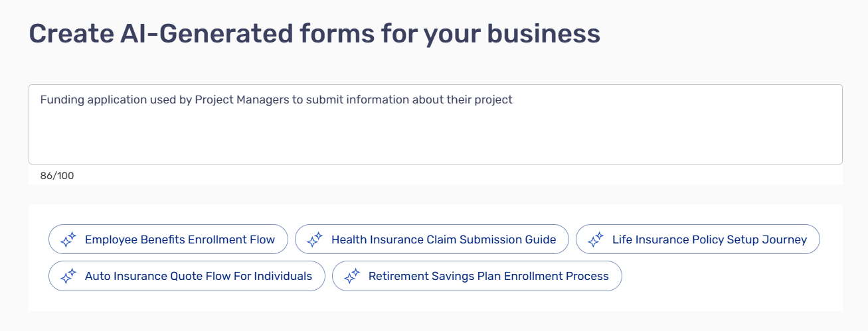Click the 86/100 character counter
868x331 pixels.
click(x=57, y=176)
